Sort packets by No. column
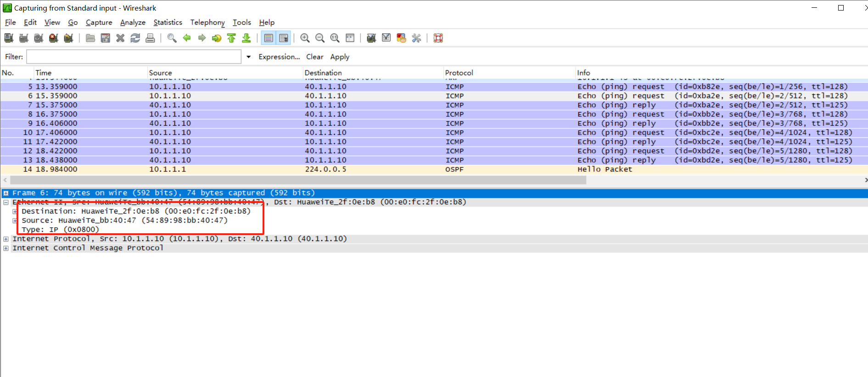The height and width of the screenshot is (377, 868). [17, 73]
